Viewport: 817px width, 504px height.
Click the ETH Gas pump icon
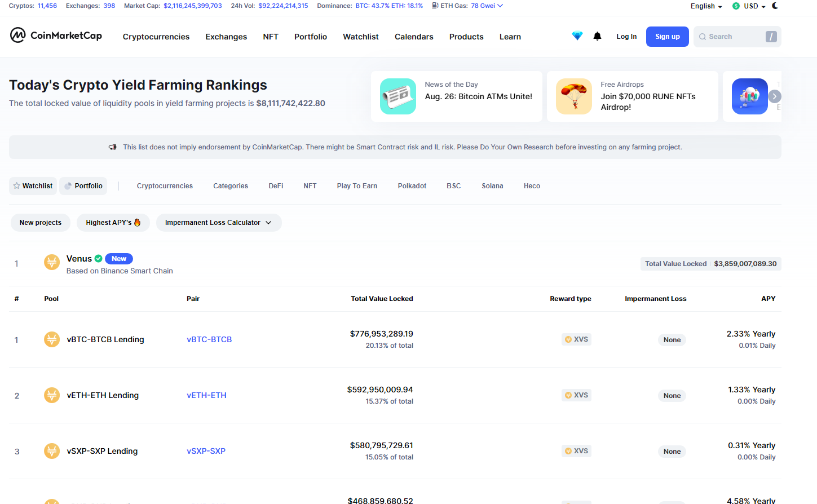435,6
